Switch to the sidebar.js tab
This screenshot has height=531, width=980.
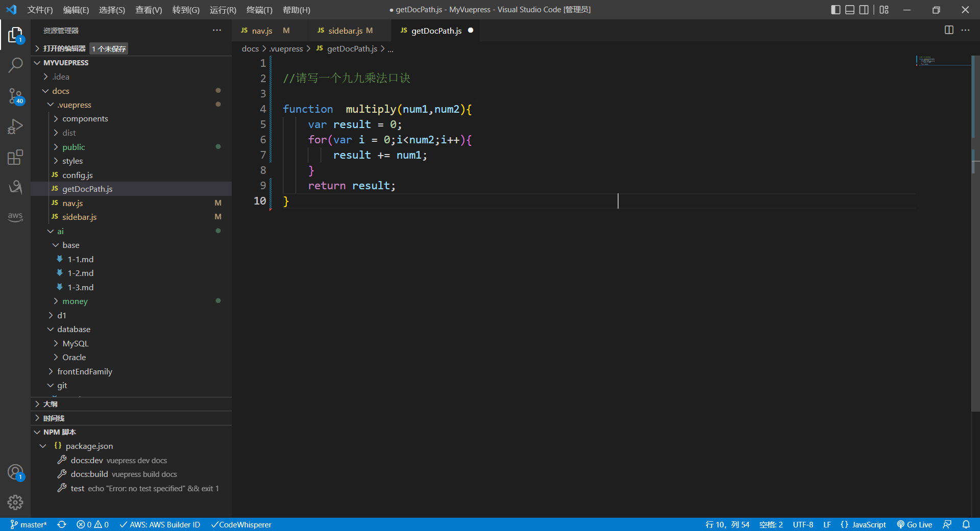[x=345, y=31]
